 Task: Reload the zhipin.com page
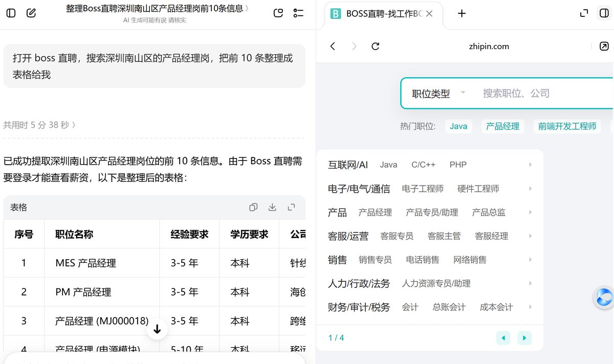(x=376, y=47)
